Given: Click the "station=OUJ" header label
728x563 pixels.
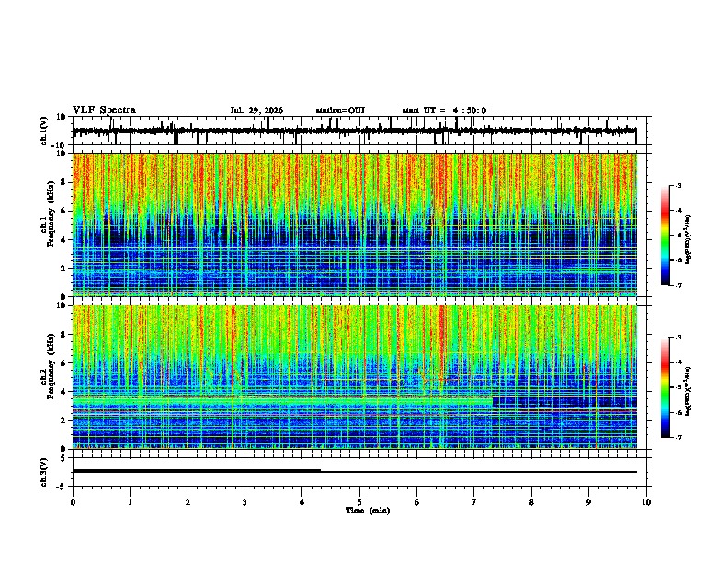Looking at the screenshot, I should [340, 110].
